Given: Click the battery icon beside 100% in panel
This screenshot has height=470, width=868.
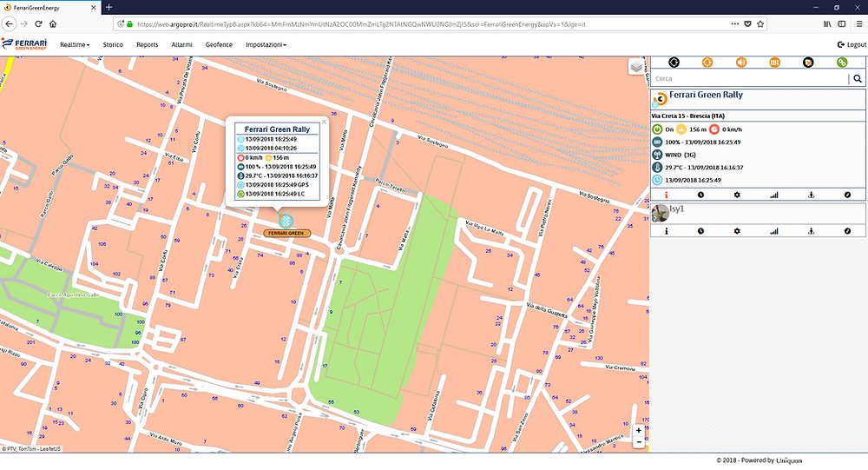Looking at the screenshot, I should (x=657, y=142).
